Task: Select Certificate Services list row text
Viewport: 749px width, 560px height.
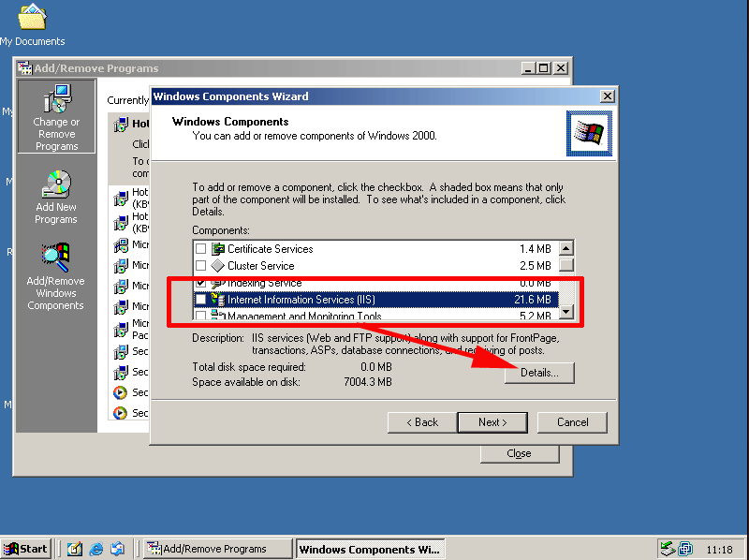Action: (x=271, y=249)
